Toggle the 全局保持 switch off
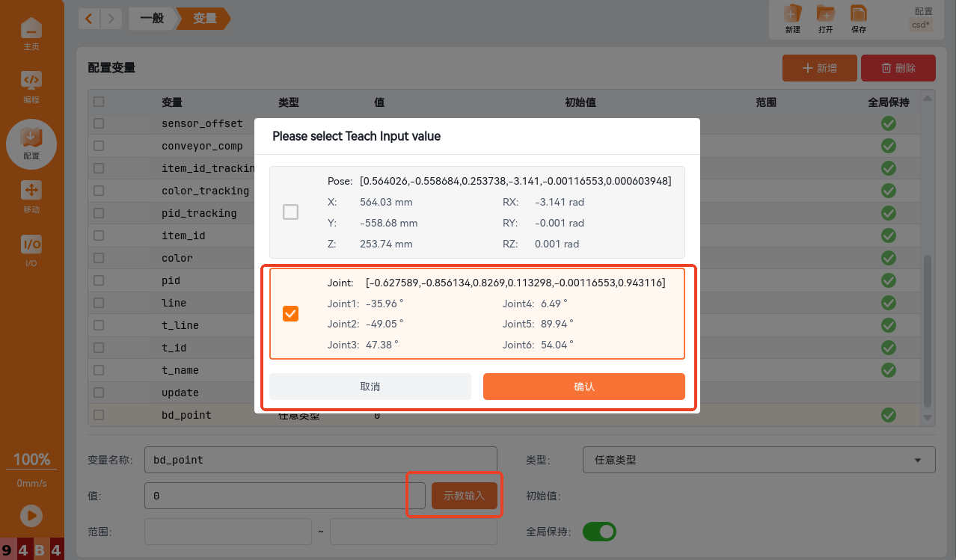The image size is (956, 560). click(x=598, y=532)
